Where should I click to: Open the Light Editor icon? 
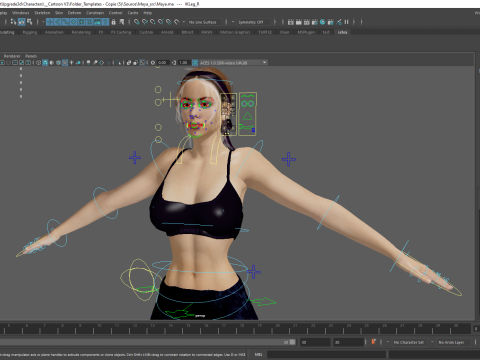pyautogui.click(x=339, y=22)
